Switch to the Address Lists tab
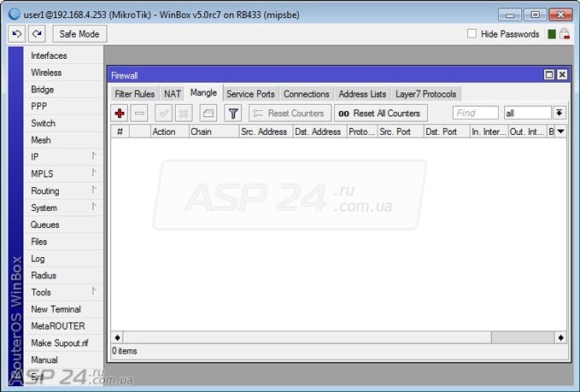This screenshot has width=580, height=392. pyautogui.click(x=362, y=94)
